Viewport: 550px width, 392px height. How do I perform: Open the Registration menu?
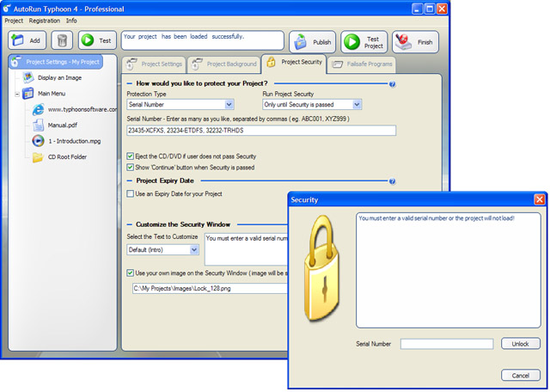click(x=44, y=21)
